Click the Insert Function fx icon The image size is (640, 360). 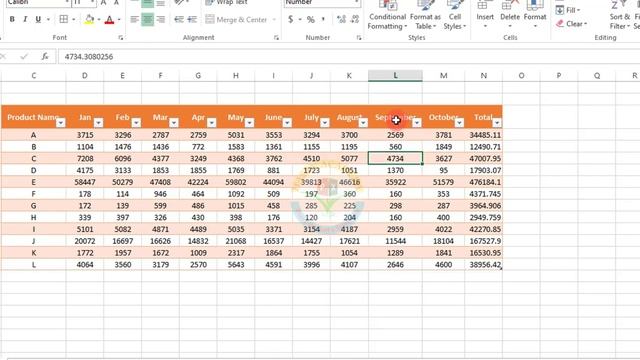point(45,57)
